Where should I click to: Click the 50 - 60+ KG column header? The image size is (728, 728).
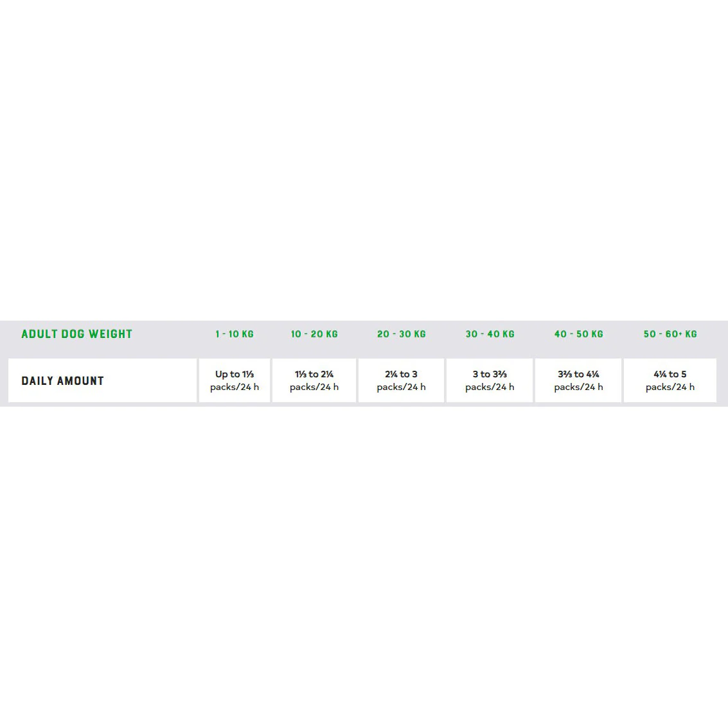click(x=670, y=334)
